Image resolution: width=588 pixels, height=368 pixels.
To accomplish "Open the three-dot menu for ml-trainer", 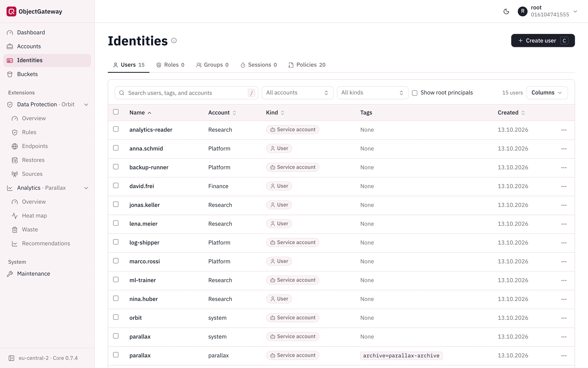I will [x=564, y=280].
